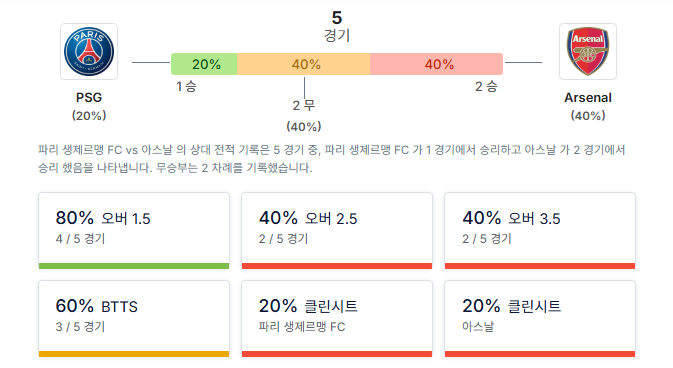Click the (20%) percentage below PSG
The height and width of the screenshot is (368, 673).
(x=89, y=116)
